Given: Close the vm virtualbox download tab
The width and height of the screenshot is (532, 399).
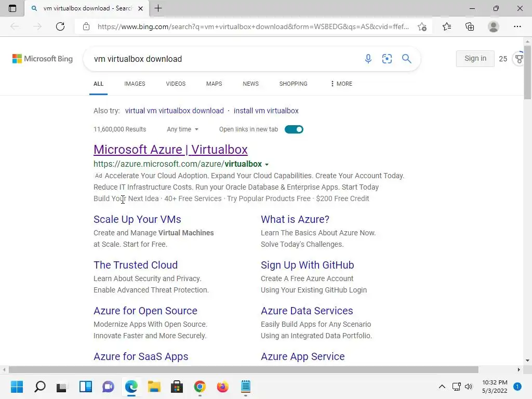Looking at the screenshot, I should [140, 8].
